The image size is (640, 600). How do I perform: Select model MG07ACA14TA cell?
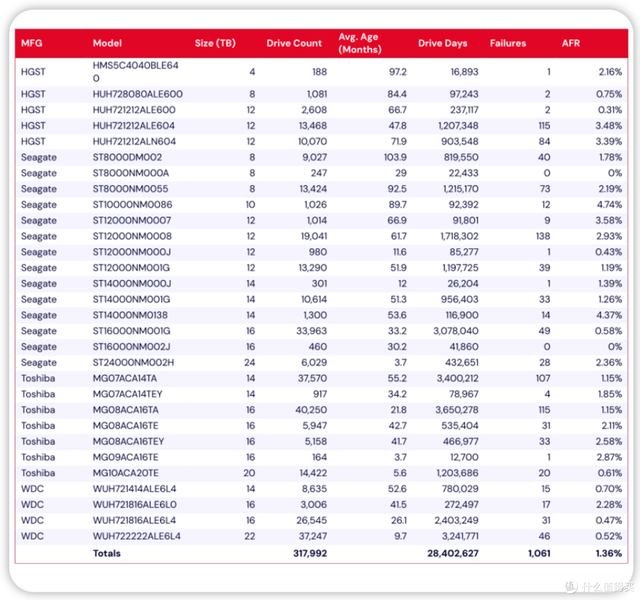pos(124,378)
